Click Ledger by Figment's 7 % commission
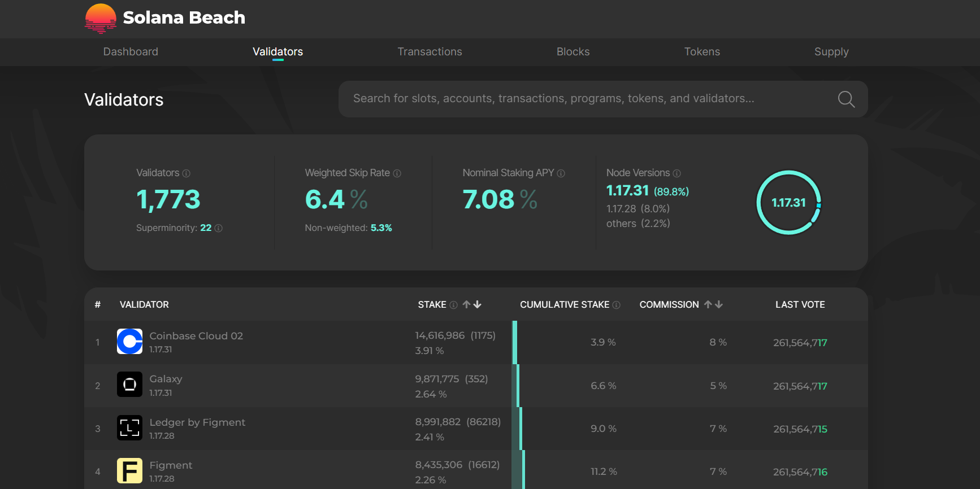Image resolution: width=980 pixels, height=489 pixels. click(x=718, y=429)
